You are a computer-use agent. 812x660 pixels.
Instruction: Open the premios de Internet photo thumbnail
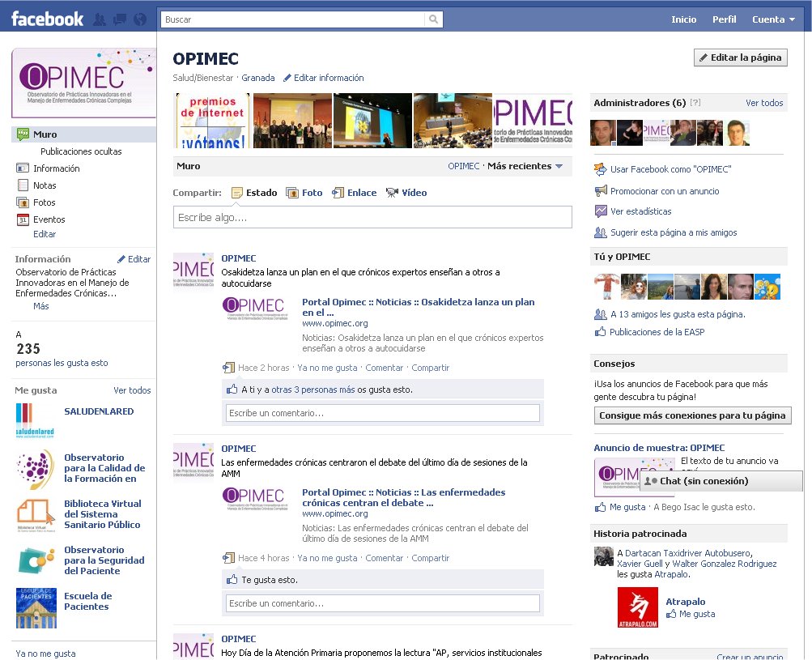[212, 121]
